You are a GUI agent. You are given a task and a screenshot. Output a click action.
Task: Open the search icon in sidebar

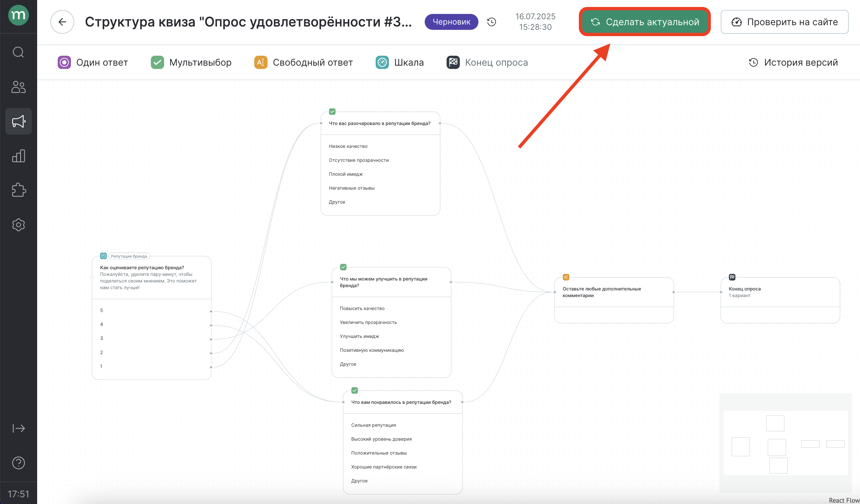pyautogui.click(x=19, y=52)
